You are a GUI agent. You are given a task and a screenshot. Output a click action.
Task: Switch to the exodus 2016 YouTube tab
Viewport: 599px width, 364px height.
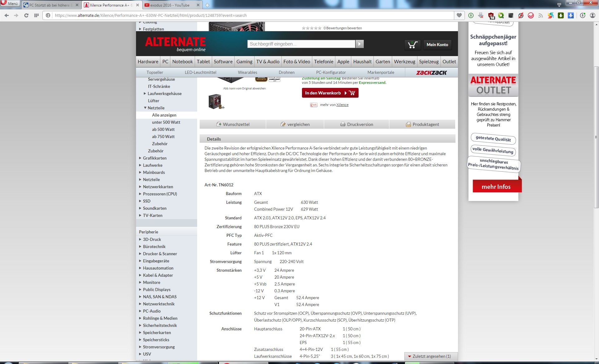(169, 5)
